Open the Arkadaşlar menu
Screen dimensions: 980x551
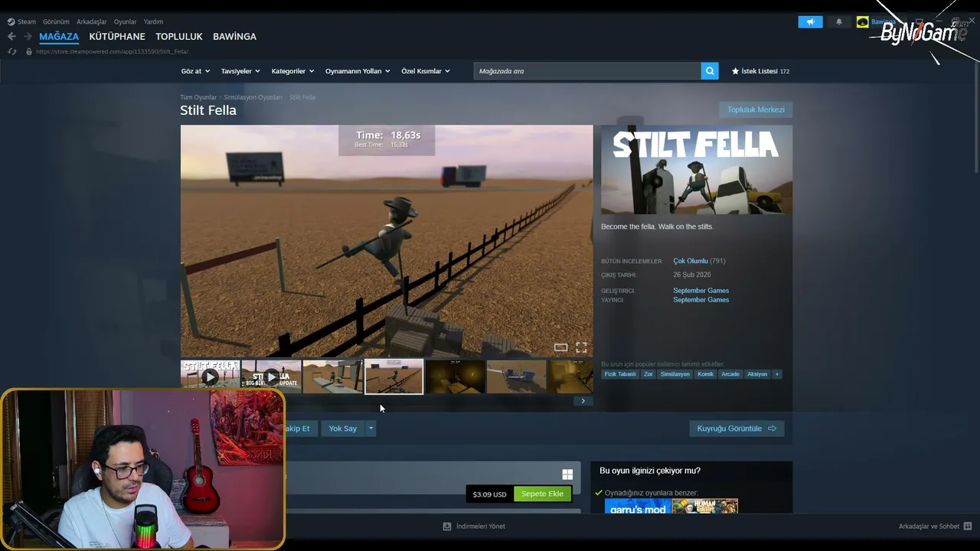(92, 21)
